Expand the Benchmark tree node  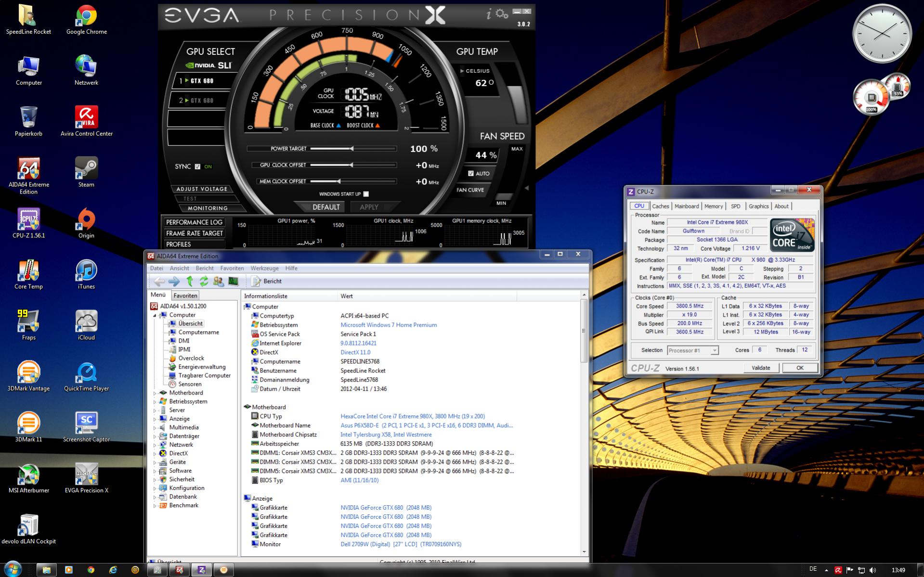point(155,506)
